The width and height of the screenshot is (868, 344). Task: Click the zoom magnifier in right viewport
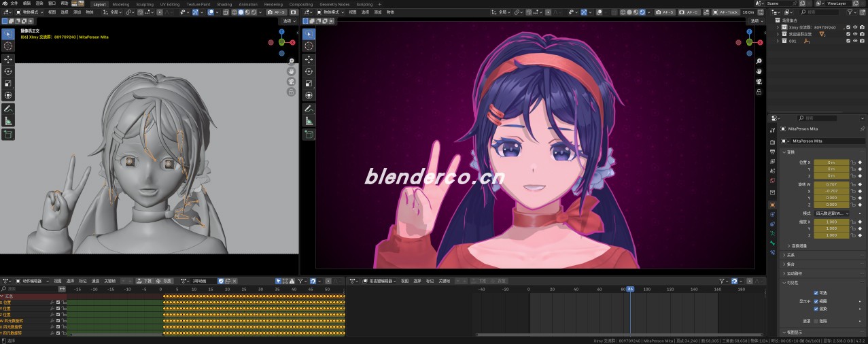pos(759,61)
